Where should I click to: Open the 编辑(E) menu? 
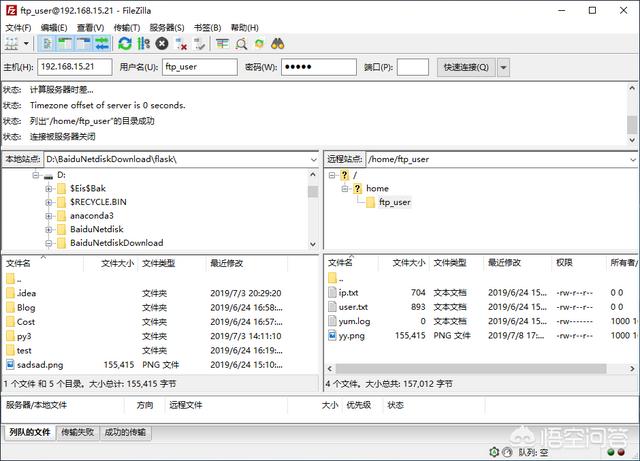tap(54, 27)
